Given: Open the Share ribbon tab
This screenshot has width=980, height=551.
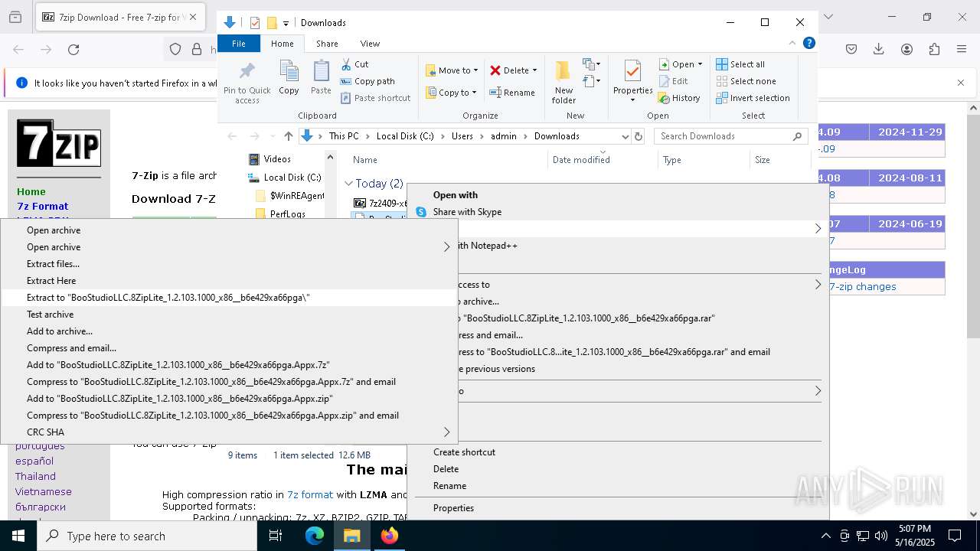Looking at the screenshot, I should [327, 44].
